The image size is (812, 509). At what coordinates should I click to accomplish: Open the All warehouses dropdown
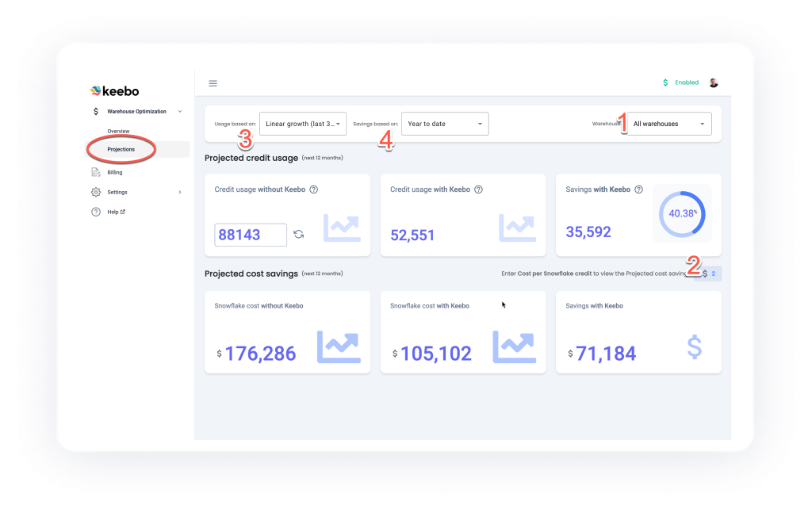pyautogui.click(x=669, y=124)
